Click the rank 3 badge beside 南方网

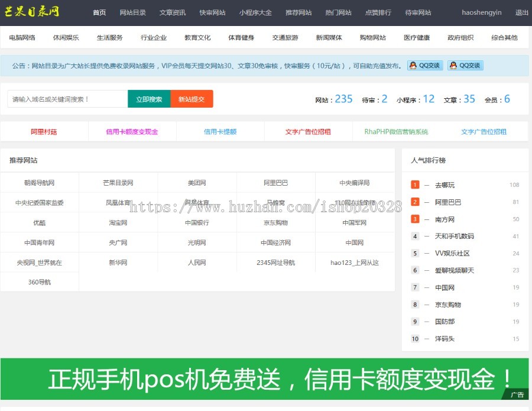point(415,219)
